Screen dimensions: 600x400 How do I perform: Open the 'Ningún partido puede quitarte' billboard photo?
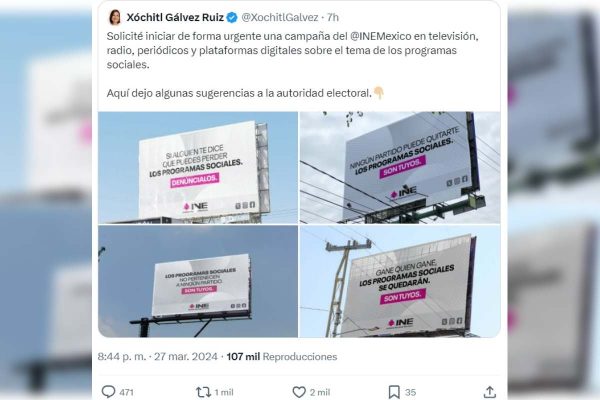(400, 168)
